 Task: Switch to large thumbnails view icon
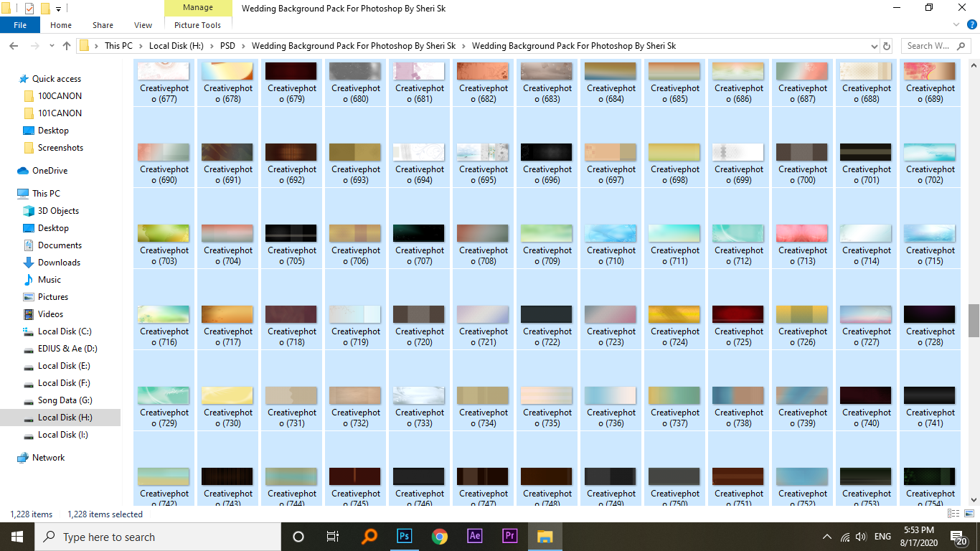(969, 514)
